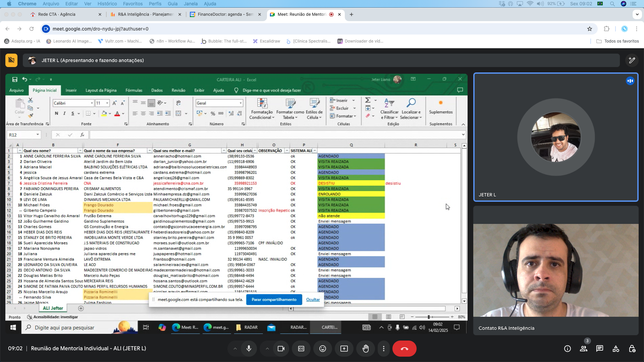Click Parar compartilhamento button
The width and height of the screenshot is (644, 362).
coord(274,300)
